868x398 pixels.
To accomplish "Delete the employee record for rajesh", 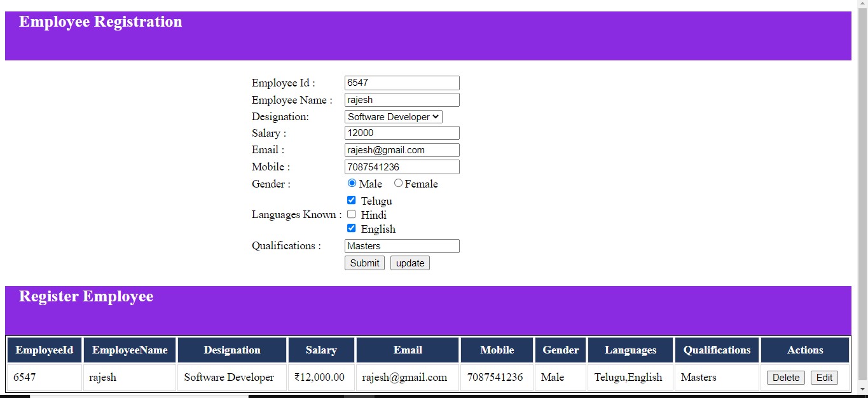I will pyautogui.click(x=785, y=377).
